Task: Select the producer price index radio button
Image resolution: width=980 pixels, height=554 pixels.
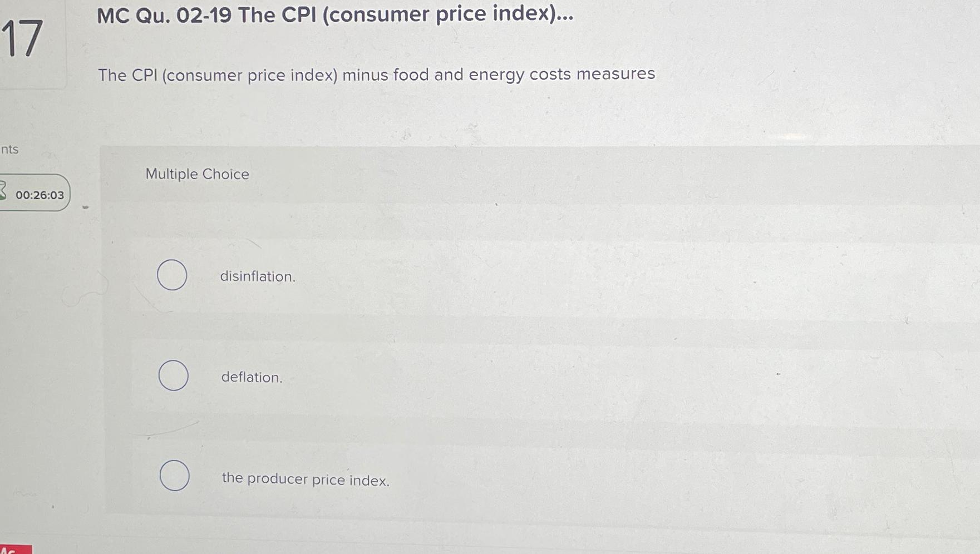Action: [174, 476]
